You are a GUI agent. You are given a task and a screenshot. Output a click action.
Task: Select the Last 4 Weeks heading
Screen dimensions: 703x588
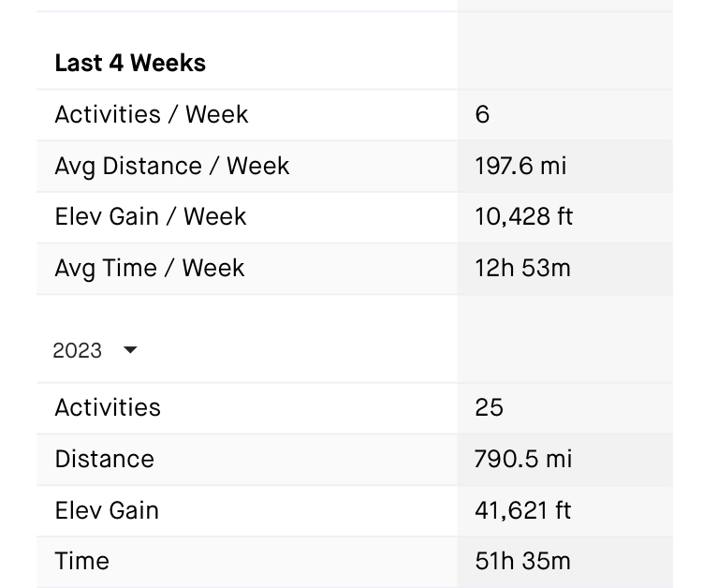point(130,63)
